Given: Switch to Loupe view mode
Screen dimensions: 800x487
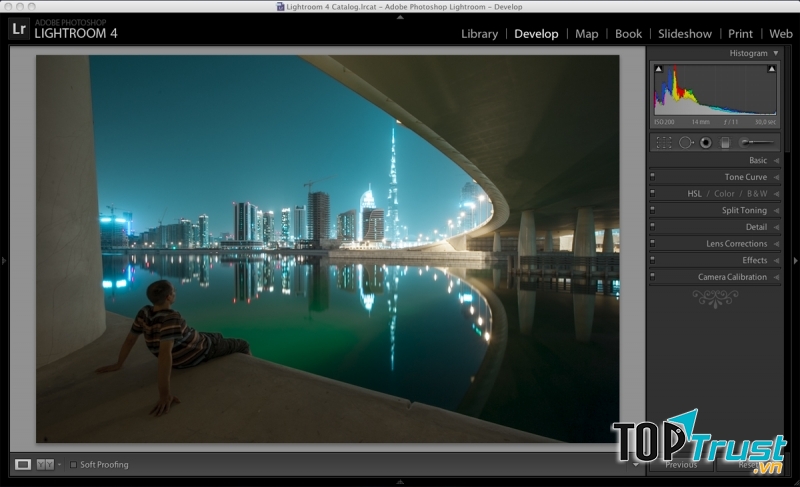Looking at the screenshot, I should [23, 464].
